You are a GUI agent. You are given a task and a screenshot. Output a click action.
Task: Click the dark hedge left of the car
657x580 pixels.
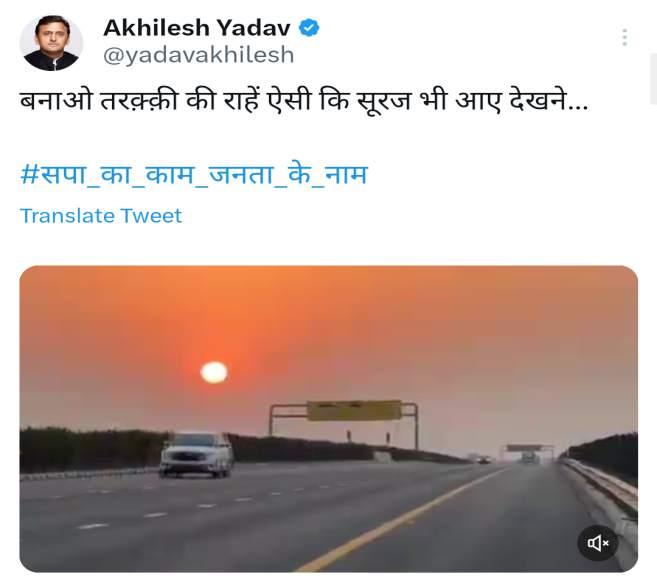click(90, 448)
